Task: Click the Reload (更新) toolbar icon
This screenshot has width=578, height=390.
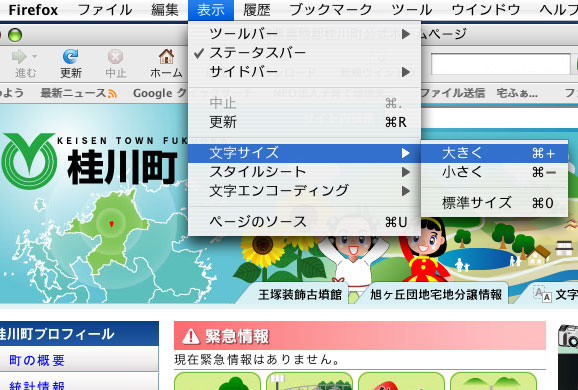Action: click(x=70, y=56)
